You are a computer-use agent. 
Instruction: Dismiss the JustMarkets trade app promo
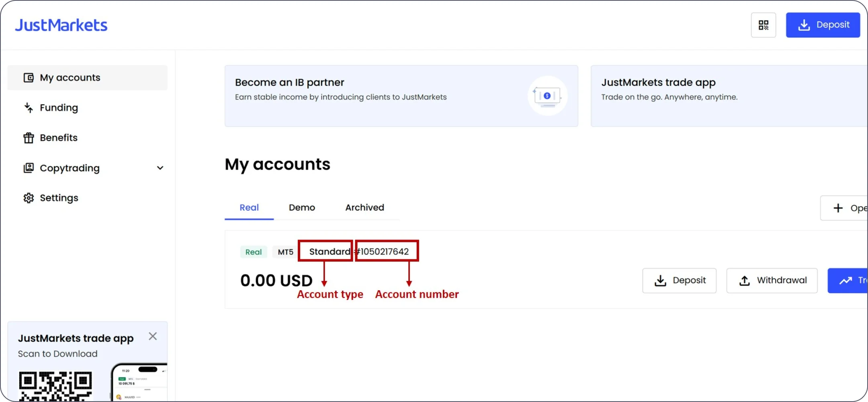(153, 336)
